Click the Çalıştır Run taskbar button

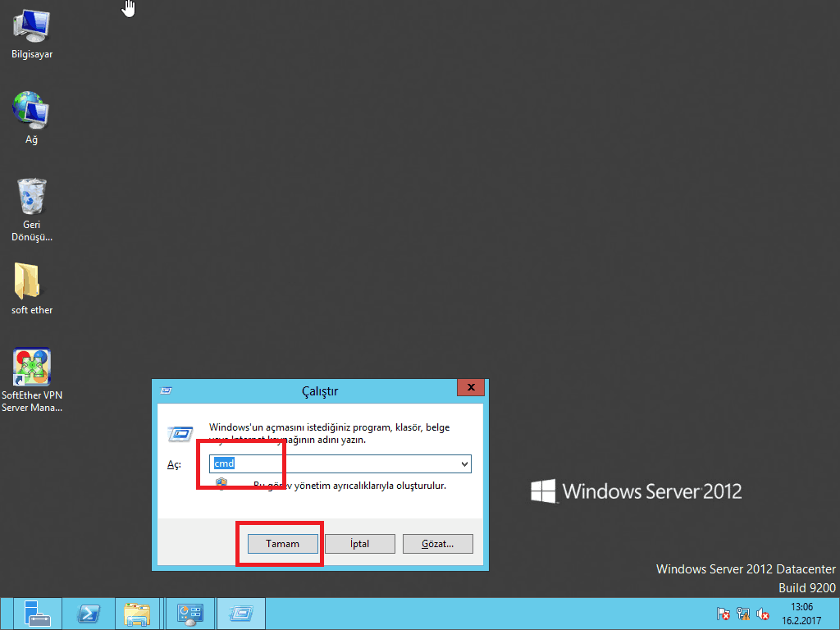tap(241, 614)
